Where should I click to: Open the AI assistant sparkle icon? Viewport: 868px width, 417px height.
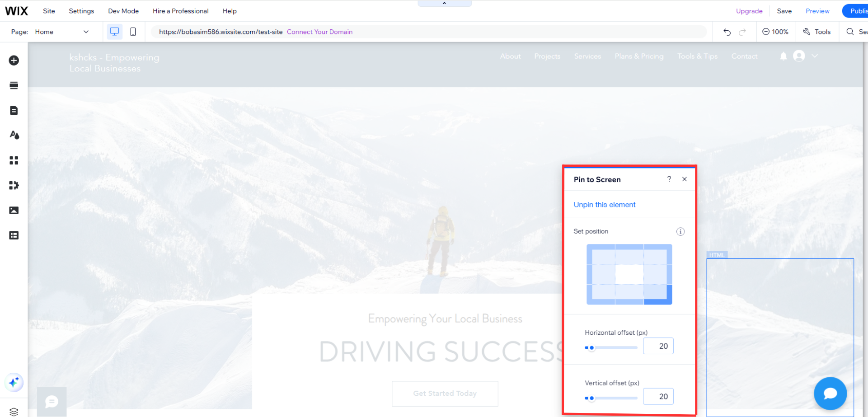[x=14, y=382]
